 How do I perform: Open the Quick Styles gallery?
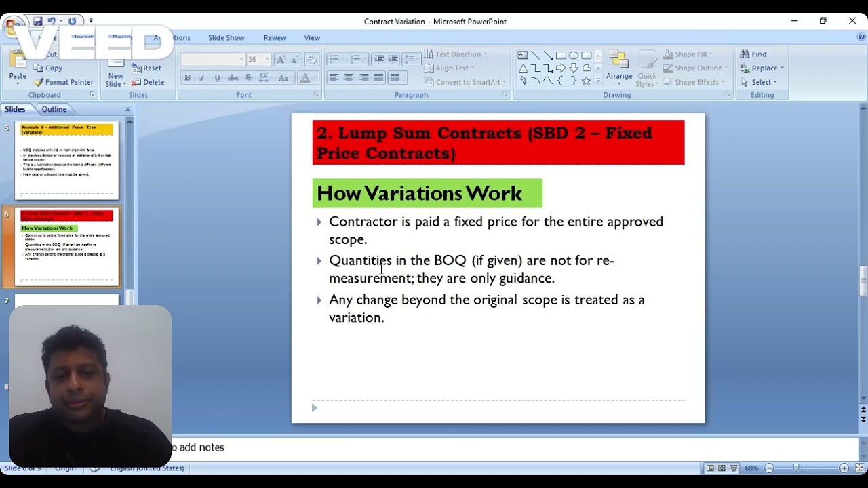(647, 68)
